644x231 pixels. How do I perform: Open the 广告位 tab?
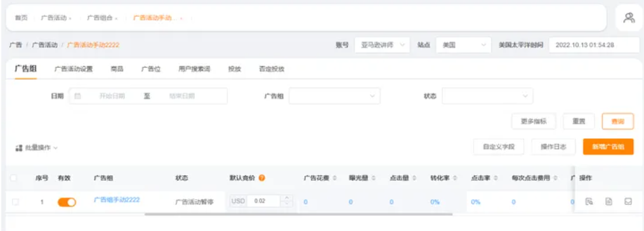151,69
